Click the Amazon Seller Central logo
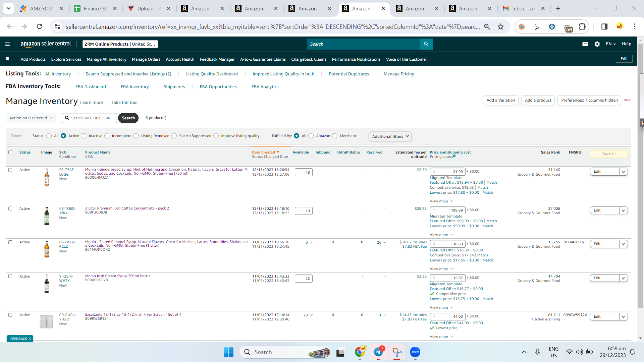The width and height of the screenshot is (644, 362). (46, 44)
